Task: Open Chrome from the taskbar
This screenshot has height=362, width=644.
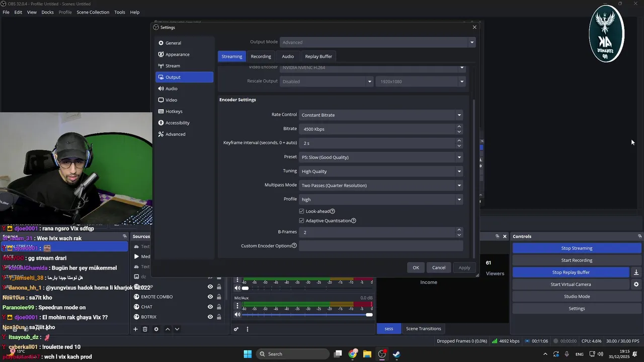Action: pos(353,354)
